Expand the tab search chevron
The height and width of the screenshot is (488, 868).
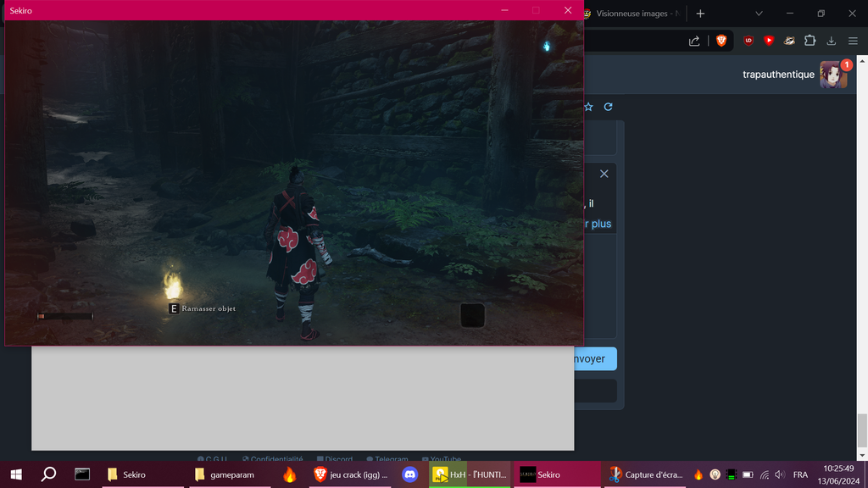[x=759, y=14]
